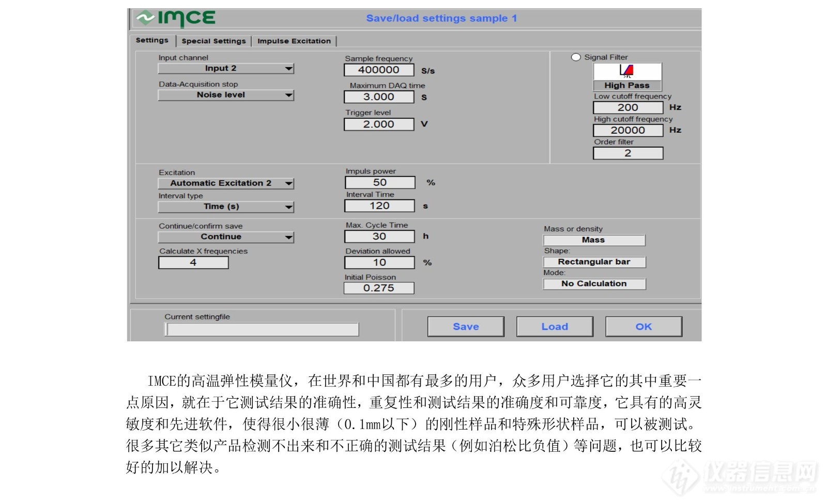The image size is (827, 504).
Task: Click the Initial Poisson field
Action: (379, 288)
